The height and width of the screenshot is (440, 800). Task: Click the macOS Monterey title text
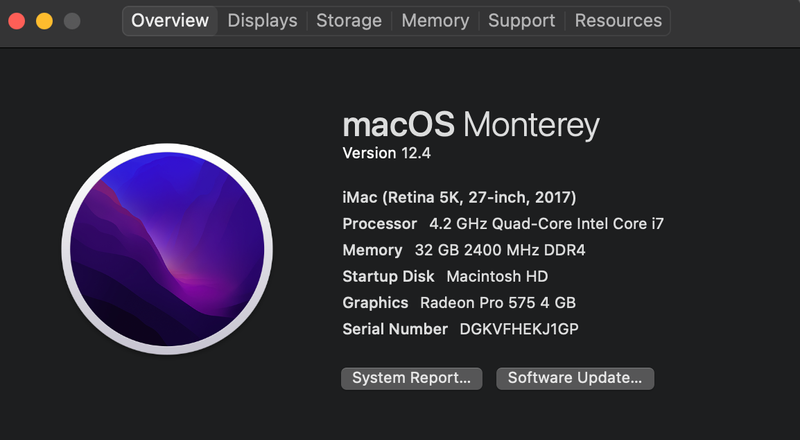[x=471, y=125]
